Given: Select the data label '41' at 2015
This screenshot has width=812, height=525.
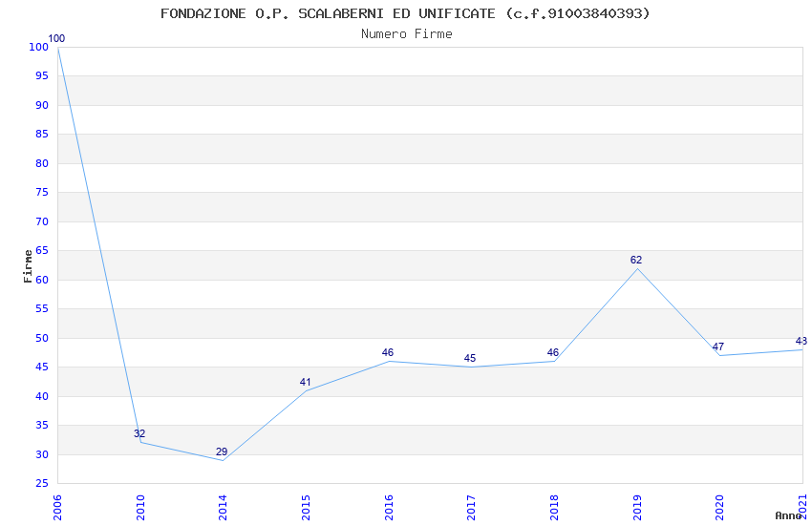Looking at the screenshot, I should (305, 382).
